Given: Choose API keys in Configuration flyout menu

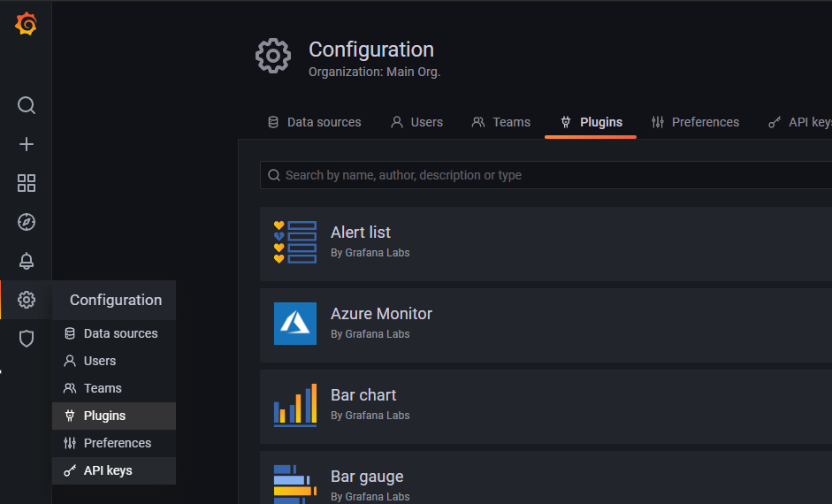Looking at the screenshot, I should 113,470.
